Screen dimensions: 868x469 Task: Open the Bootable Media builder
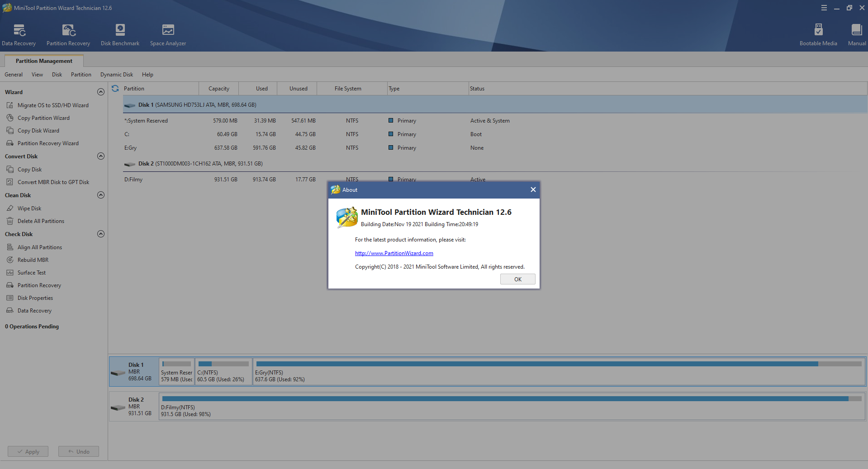point(818,35)
